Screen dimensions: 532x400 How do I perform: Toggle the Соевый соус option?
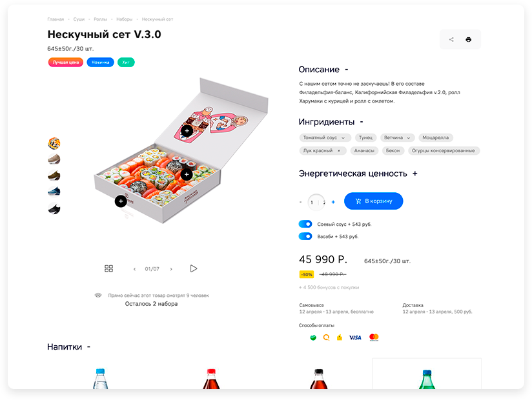(x=305, y=224)
